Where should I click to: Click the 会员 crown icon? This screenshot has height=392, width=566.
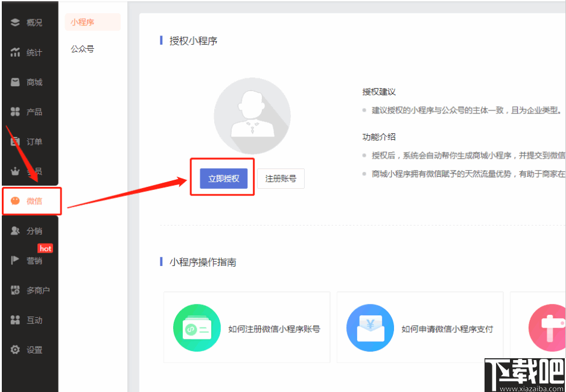pyautogui.click(x=15, y=171)
